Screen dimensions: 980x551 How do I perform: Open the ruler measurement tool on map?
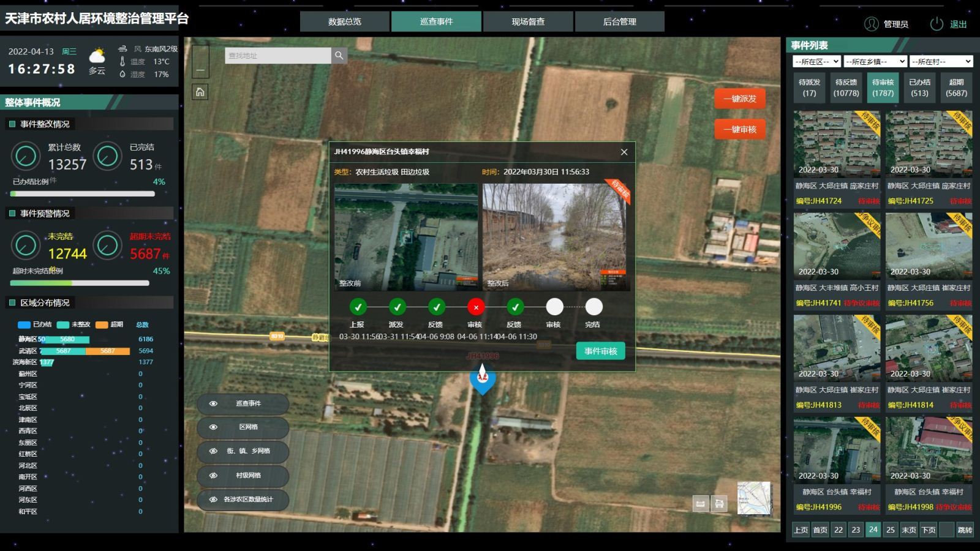[x=700, y=503]
